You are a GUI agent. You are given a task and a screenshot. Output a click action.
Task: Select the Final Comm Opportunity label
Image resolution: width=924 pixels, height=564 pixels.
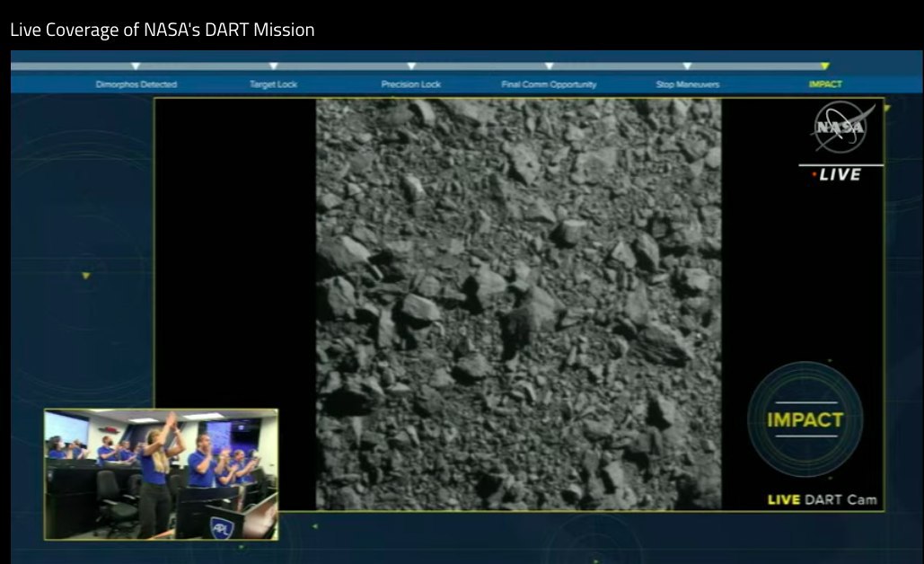pyautogui.click(x=549, y=84)
